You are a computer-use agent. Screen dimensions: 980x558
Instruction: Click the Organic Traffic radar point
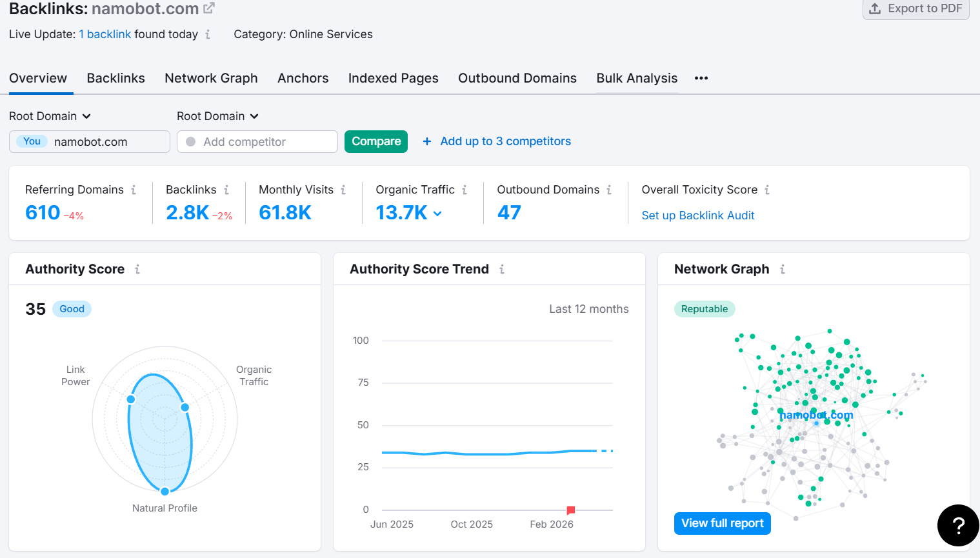[185, 407]
